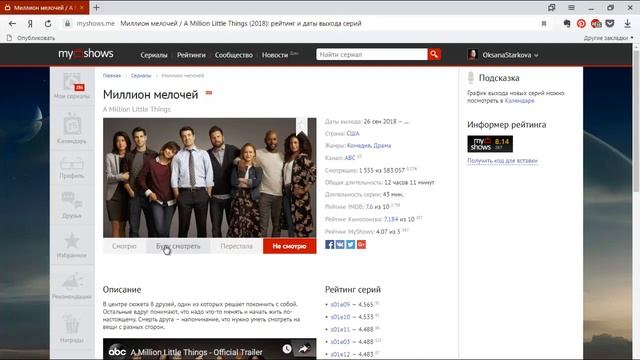
Task: Set watch status to Перестала
Action: coord(237,246)
